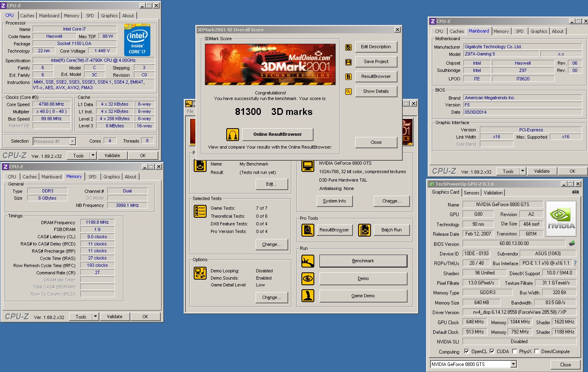Click the Pro Tools ResultBrowser magnifier icon
This screenshot has height=372, width=588.
pyautogui.click(x=308, y=230)
